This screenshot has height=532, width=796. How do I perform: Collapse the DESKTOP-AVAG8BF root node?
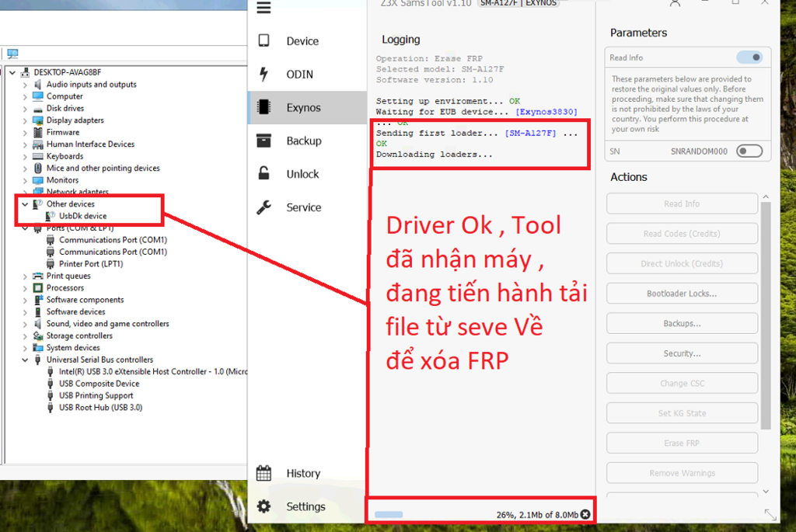pyautogui.click(x=12, y=72)
